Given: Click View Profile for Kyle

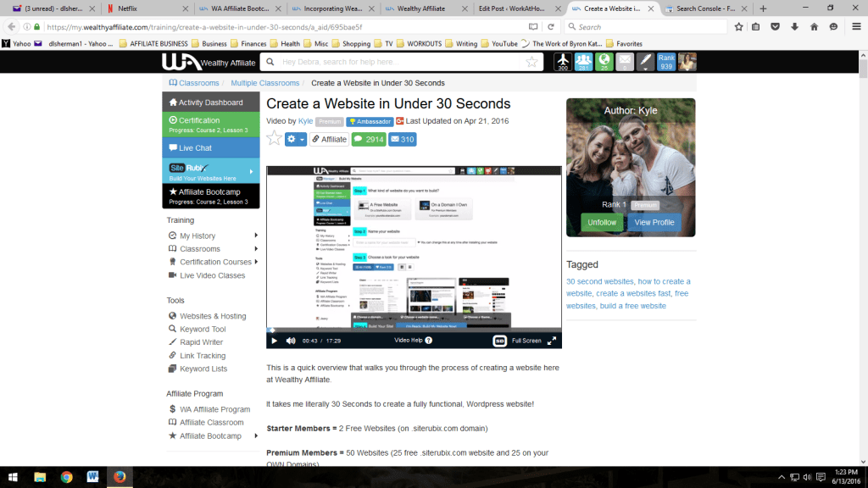Looking at the screenshot, I should pos(654,223).
